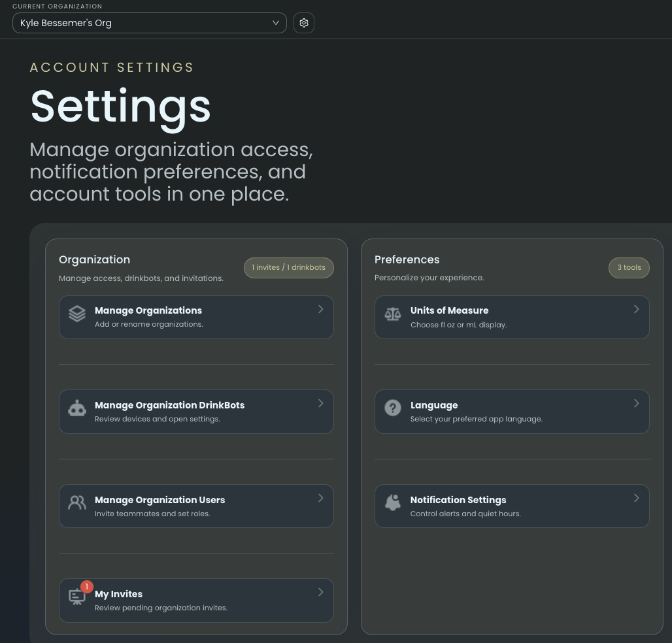Click the "3 tools" badge in Preferences
Viewport: 672px width, 643px height.
click(x=629, y=267)
